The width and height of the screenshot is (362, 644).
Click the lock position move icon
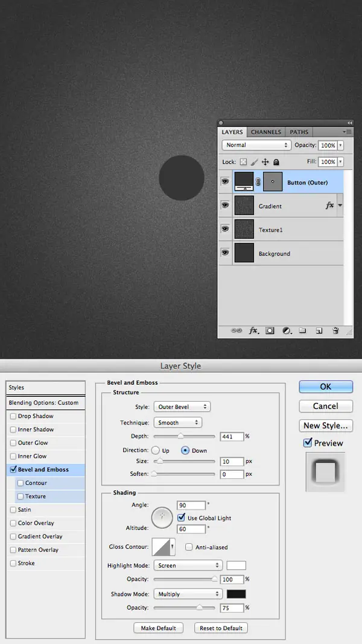click(265, 162)
